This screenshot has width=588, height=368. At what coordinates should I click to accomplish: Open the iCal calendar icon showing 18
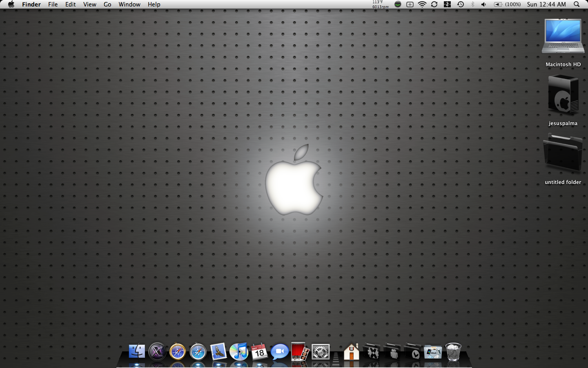(259, 351)
